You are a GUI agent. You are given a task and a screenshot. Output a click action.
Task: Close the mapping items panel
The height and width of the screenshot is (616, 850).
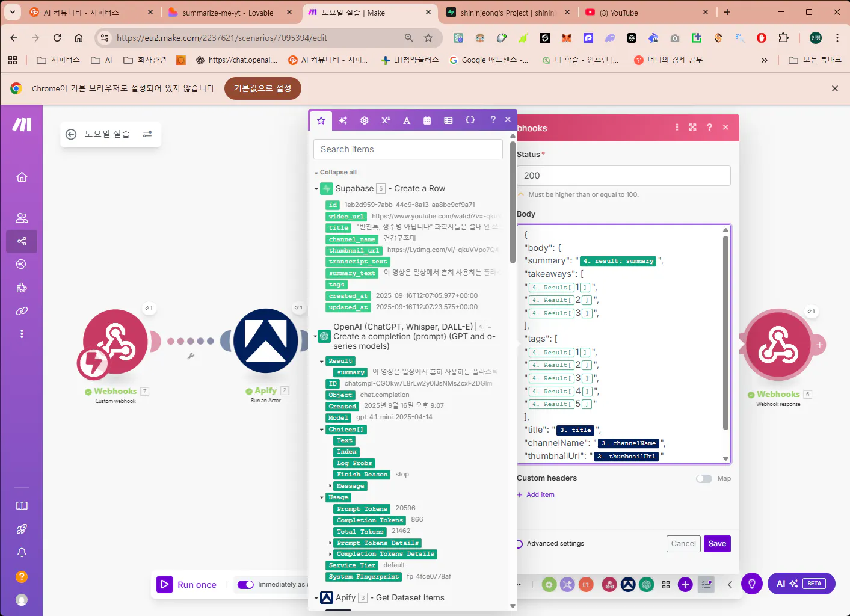pos(508,120)
